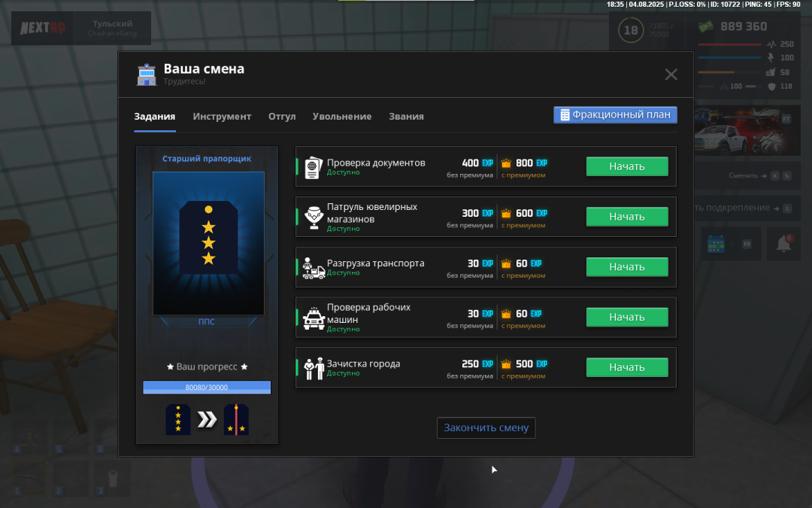Viewport: 812px width, 508px height.
Task: Go to the Увольнение tab
Action: coord(342,117)
